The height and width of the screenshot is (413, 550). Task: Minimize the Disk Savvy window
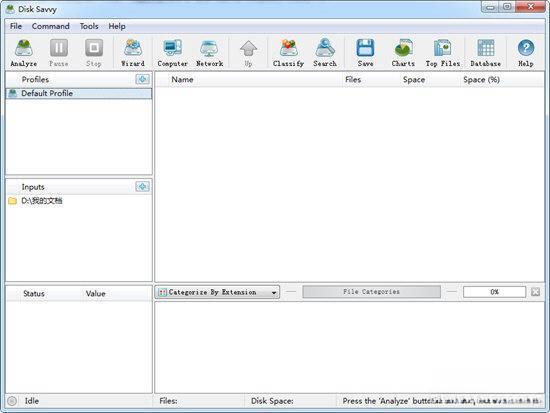(x=490, y=7)
